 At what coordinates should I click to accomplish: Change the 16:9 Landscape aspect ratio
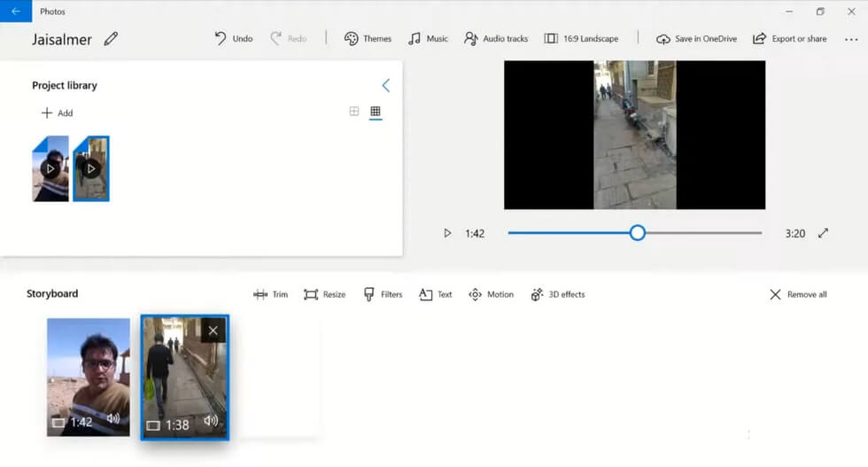click(x=581, y=39)
